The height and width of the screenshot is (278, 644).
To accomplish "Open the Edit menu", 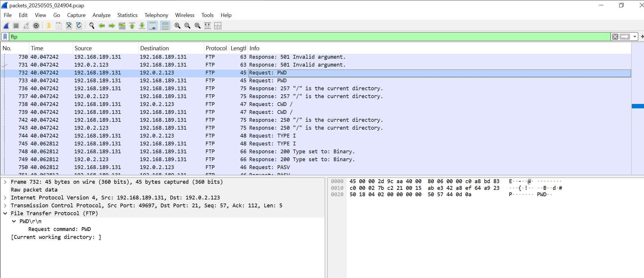I will (x=23, y=15).
